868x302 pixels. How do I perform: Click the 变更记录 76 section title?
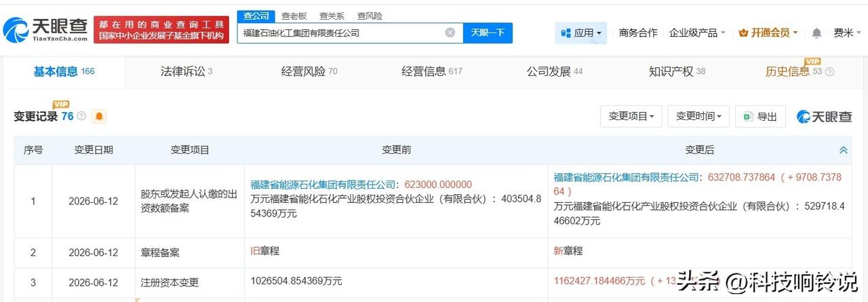[x=43, y=117]
